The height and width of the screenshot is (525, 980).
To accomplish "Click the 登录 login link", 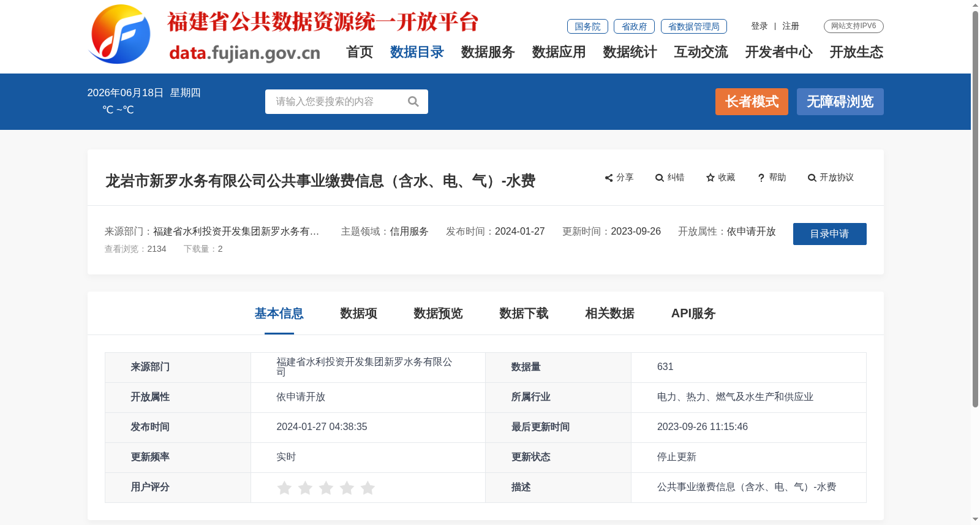I will coord(759,26).
